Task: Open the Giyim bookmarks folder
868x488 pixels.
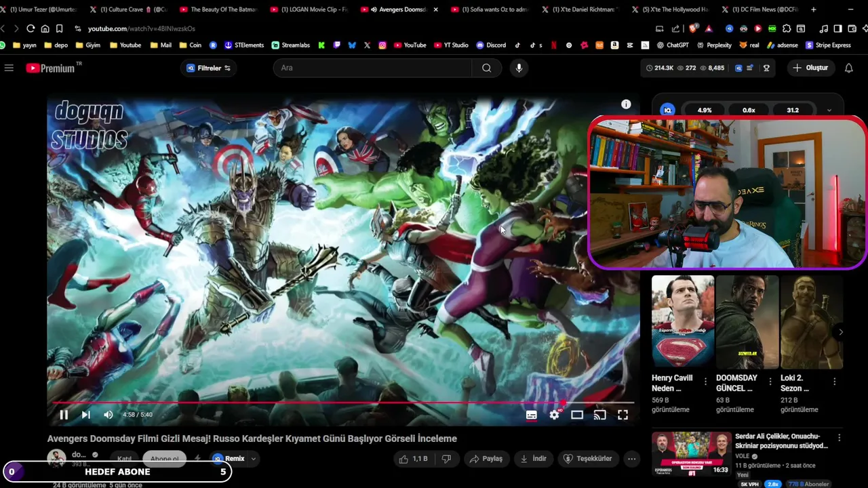Action: coord(87,45)
